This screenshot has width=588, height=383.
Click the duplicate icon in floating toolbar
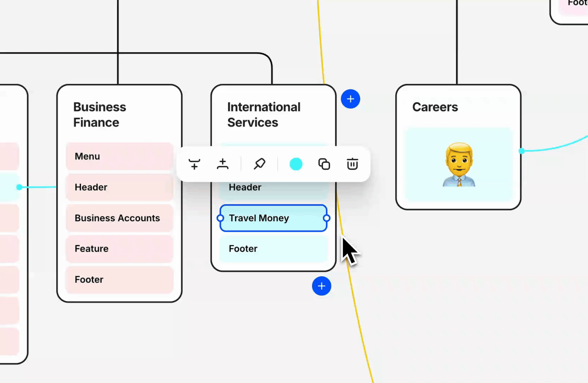point(324,164)
